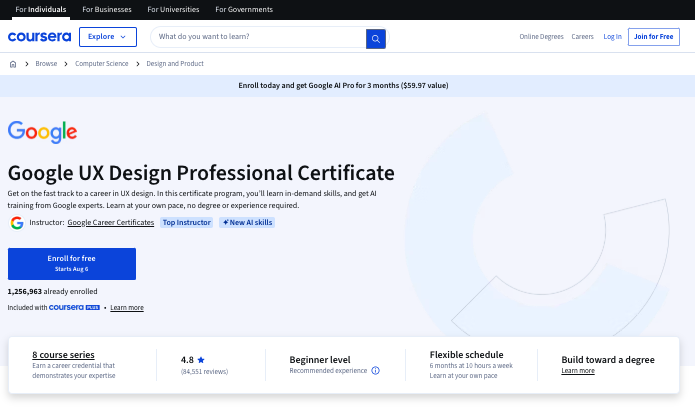Click the Google logo above course title

[43, 132]
